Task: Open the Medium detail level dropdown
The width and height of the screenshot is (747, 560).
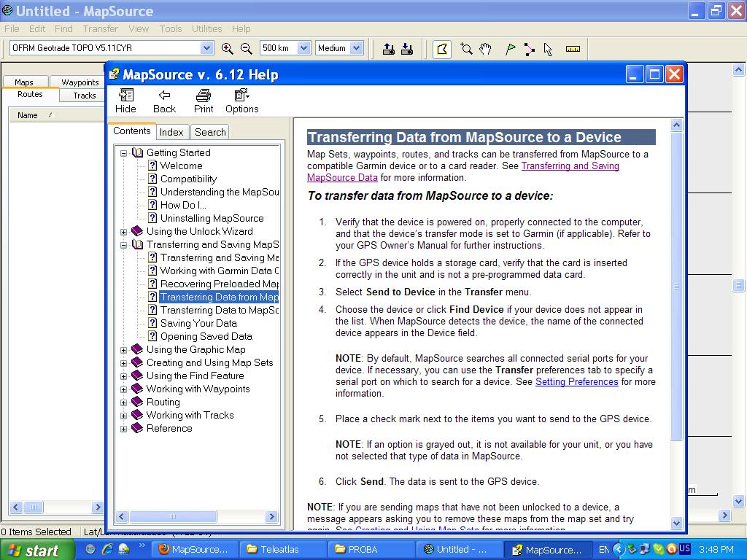Action: coord(356,48)
